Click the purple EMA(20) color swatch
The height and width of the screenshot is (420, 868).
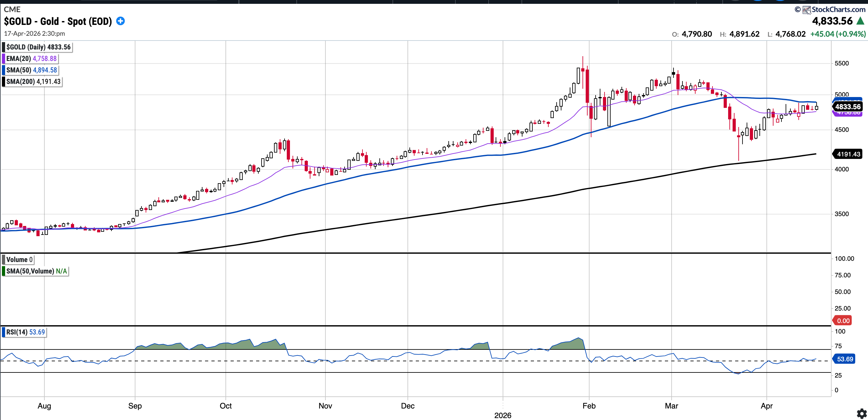point(4,59)
